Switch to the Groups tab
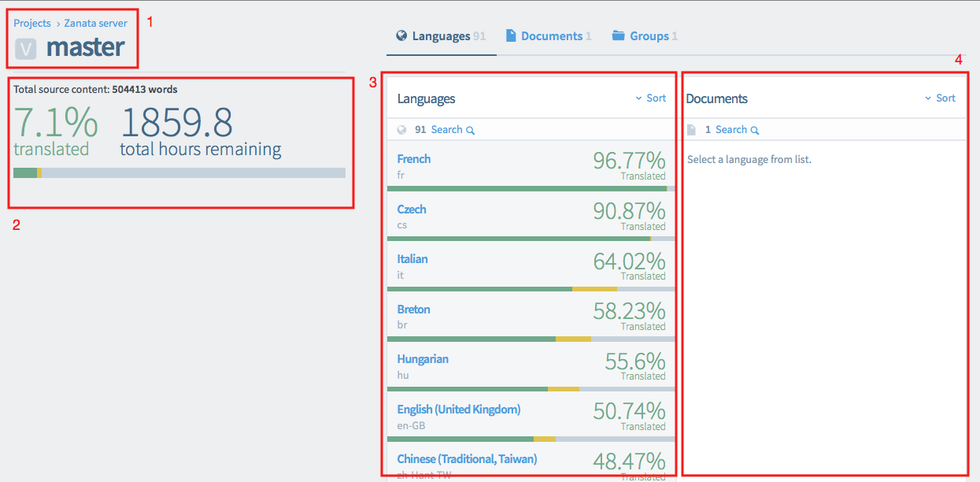 tap(645, 36)
